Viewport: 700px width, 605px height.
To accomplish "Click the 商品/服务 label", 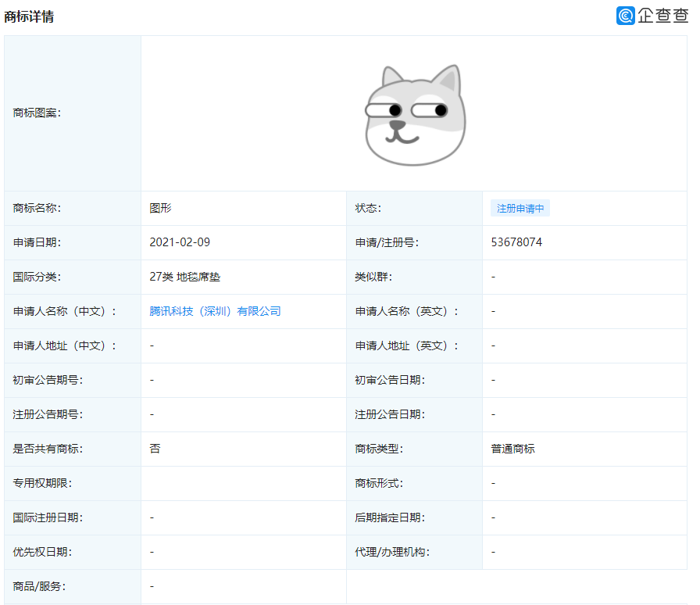I will click(39, 586).
